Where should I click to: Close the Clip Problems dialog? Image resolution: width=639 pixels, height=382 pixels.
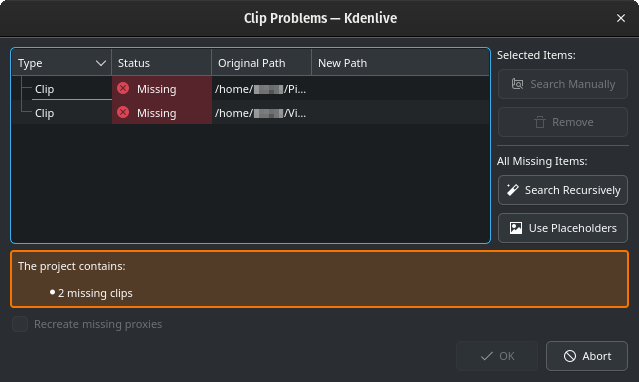pyautogui.click(x=621, y=18)
